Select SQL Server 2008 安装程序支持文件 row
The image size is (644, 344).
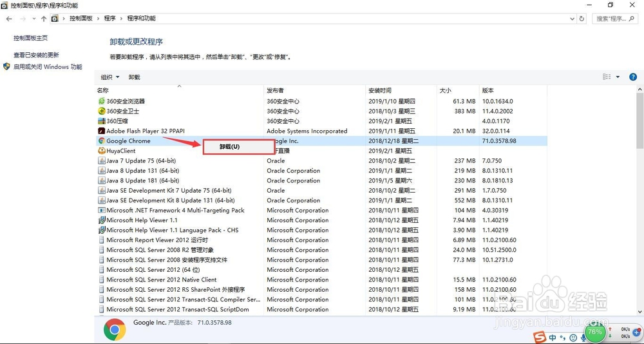(x=323, y=260)
